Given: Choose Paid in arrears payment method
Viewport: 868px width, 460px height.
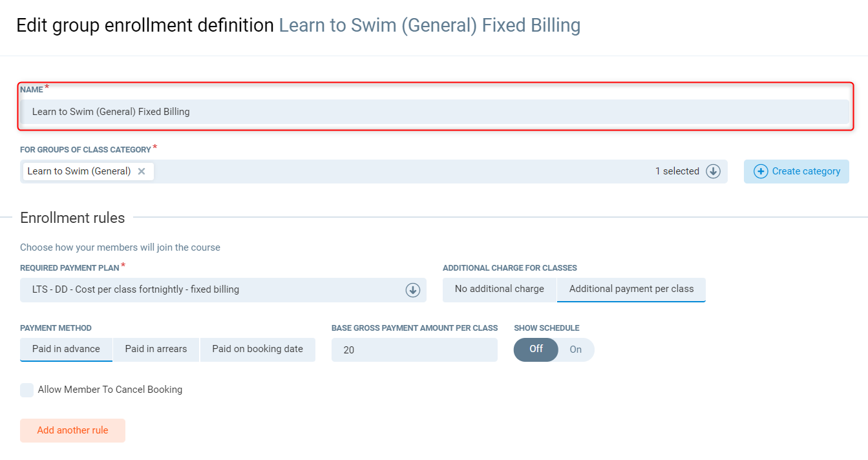Looking at the screenshot, I should pos(156,350).
